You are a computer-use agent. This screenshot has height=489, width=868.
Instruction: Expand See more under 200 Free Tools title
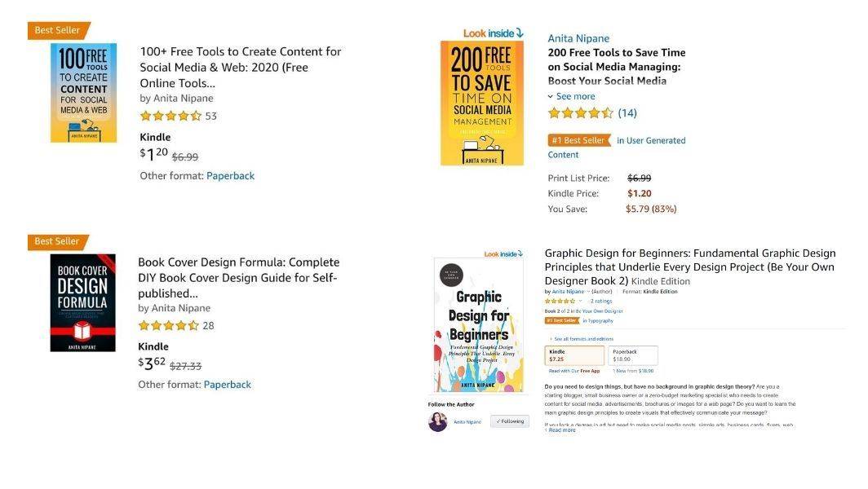tap(572, 96)
